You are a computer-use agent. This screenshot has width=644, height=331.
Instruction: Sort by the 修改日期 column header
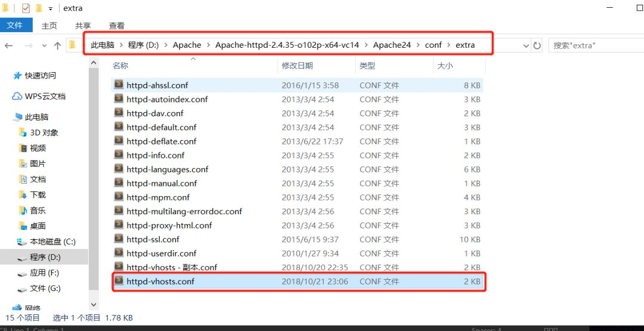pos(298,66)
